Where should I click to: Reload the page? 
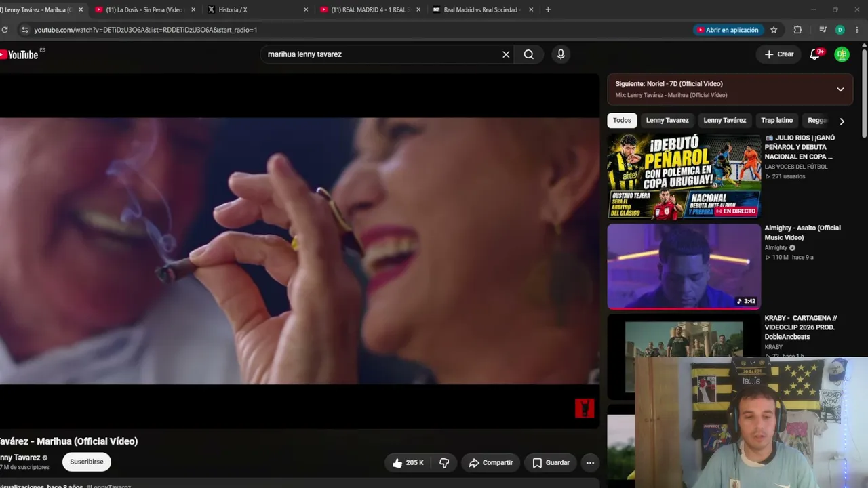click(5, 30)
